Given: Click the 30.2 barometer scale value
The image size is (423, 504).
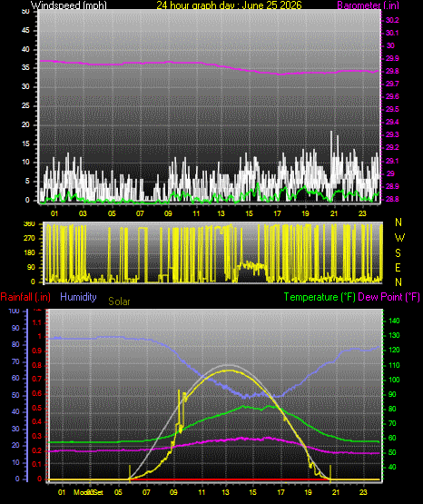Looking at the screenshot, I should point(392,20).
